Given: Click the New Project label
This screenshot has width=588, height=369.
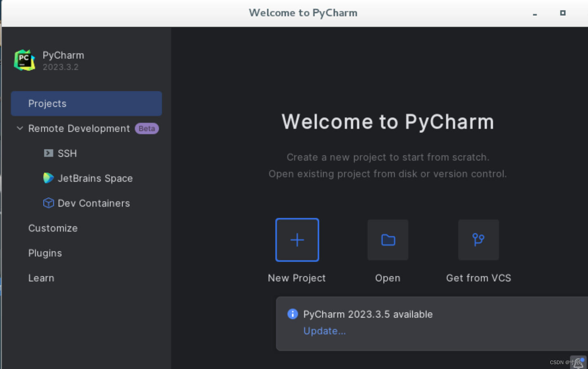Looking at the screenshot, I should (297, 278).
